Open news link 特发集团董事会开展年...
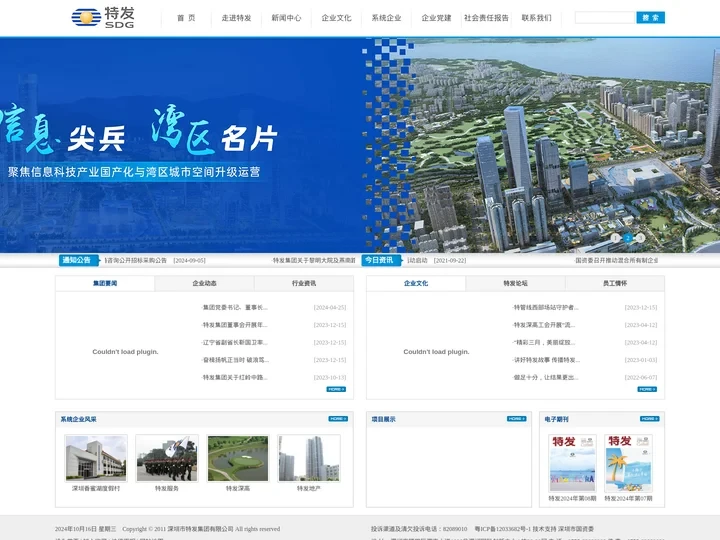Screen dimensions: 720x540 point(236,325)
